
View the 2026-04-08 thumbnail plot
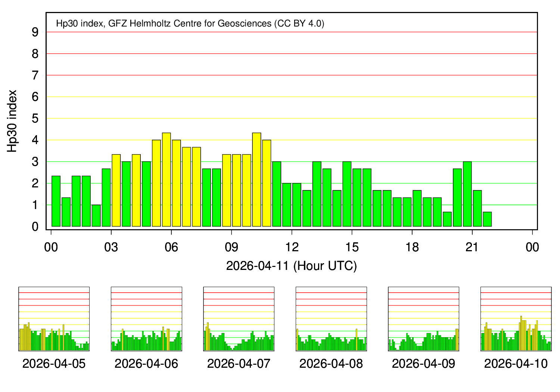[331, 319]
